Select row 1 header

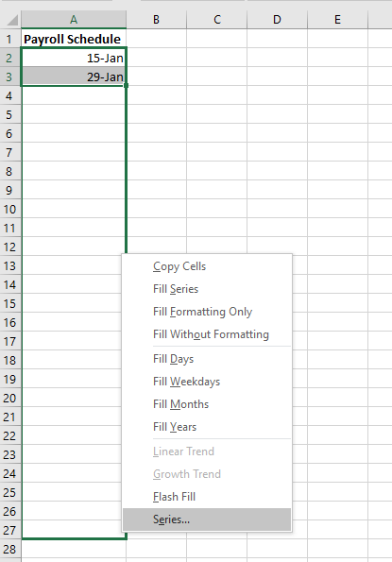coord(10,39)
